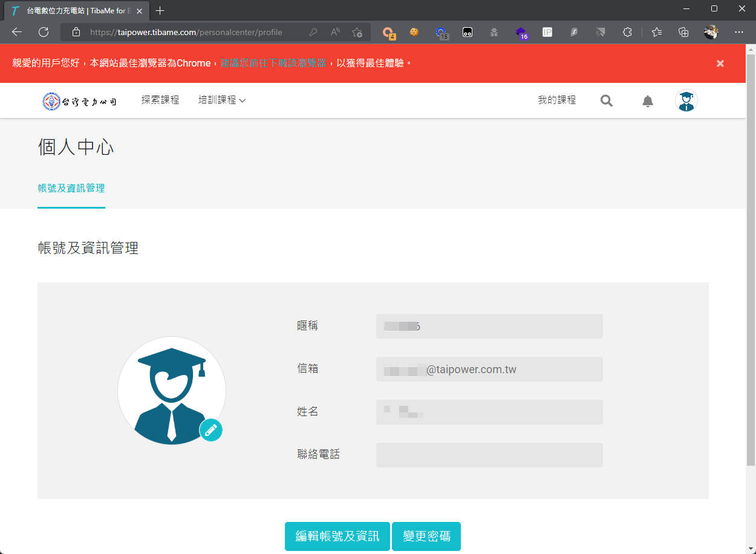Dismiss the red Chrome recommendation banner

(x=720, y=64)
